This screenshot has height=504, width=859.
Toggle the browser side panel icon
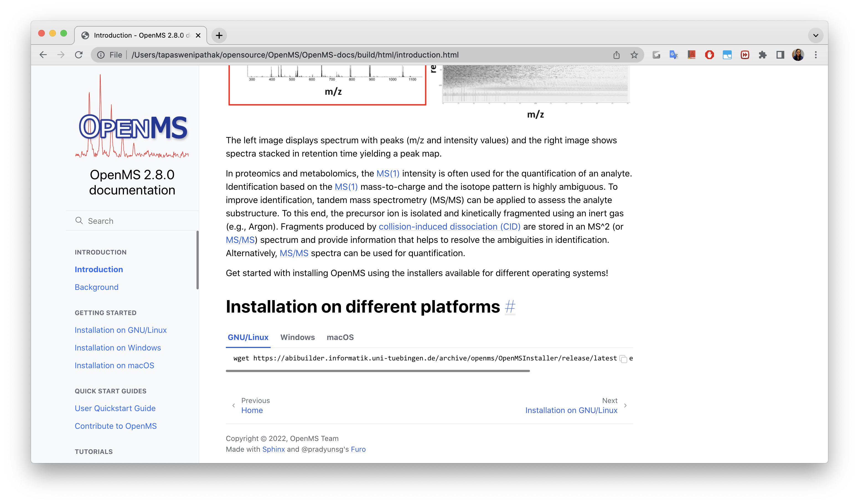pyautogui.click(x=780, y=55)
